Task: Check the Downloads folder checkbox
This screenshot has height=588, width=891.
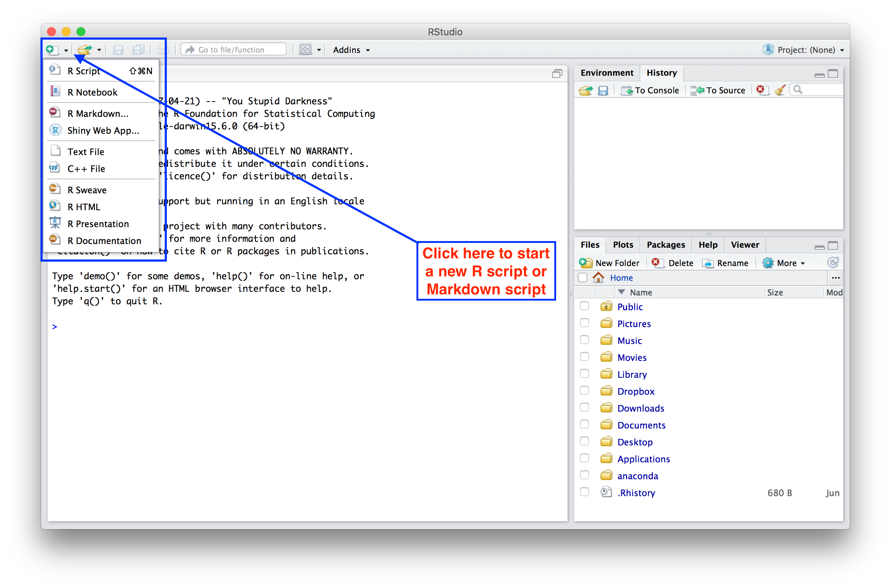Action: pyautogui.click(x=584, y=408)
